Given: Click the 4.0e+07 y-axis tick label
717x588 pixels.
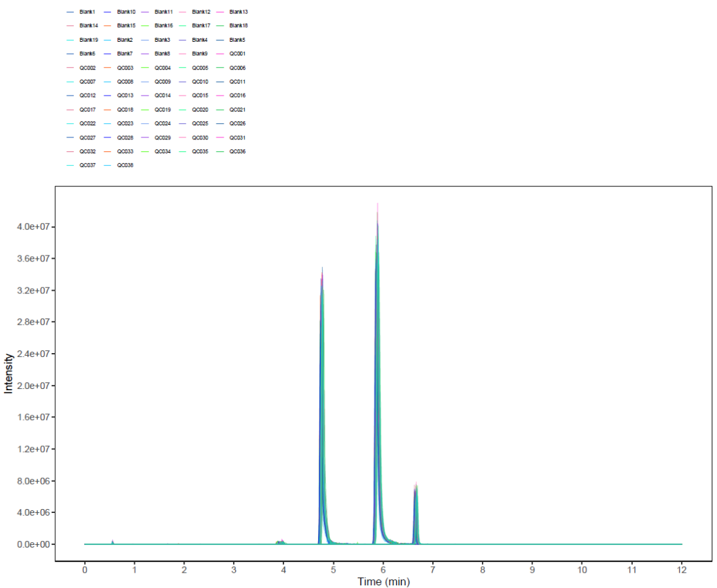Looking at the screenshot, I should [x=31, y=227].
